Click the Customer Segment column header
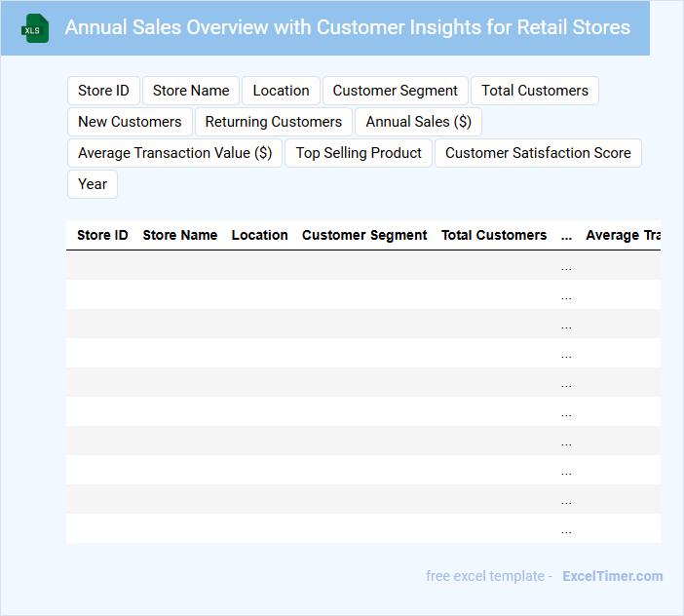Viewport: 684px width, 616px height. coord(364,235)
